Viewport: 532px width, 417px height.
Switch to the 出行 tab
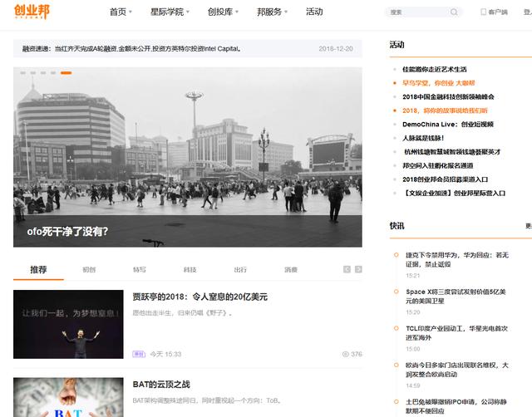point(240,270)
